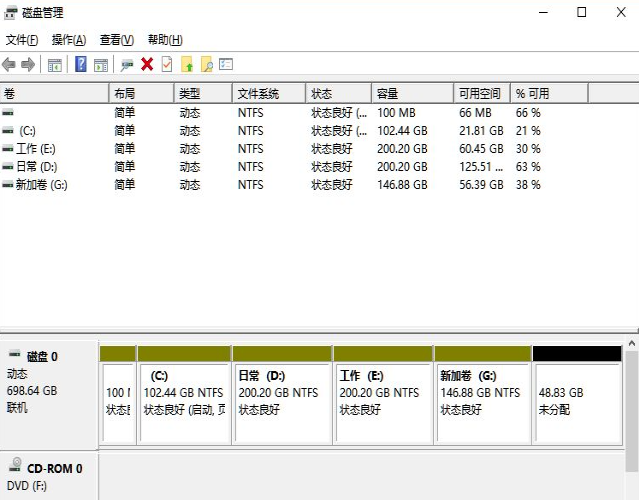Click the blue Help question mark icon
This screenshot has width=639, height=500.
[x=81, y=65]
